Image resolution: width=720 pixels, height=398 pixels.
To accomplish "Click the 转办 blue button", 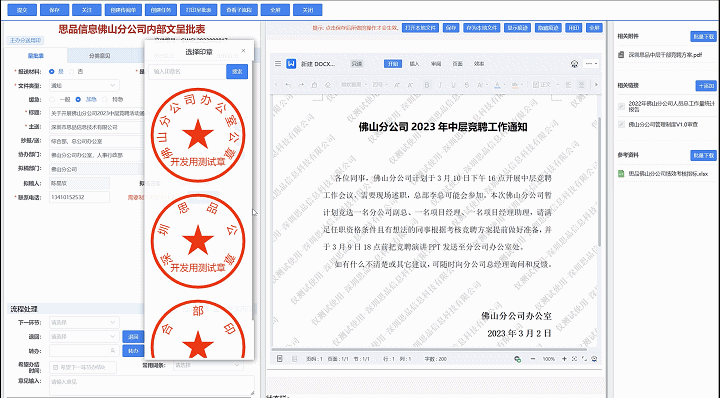I will 133,351.
